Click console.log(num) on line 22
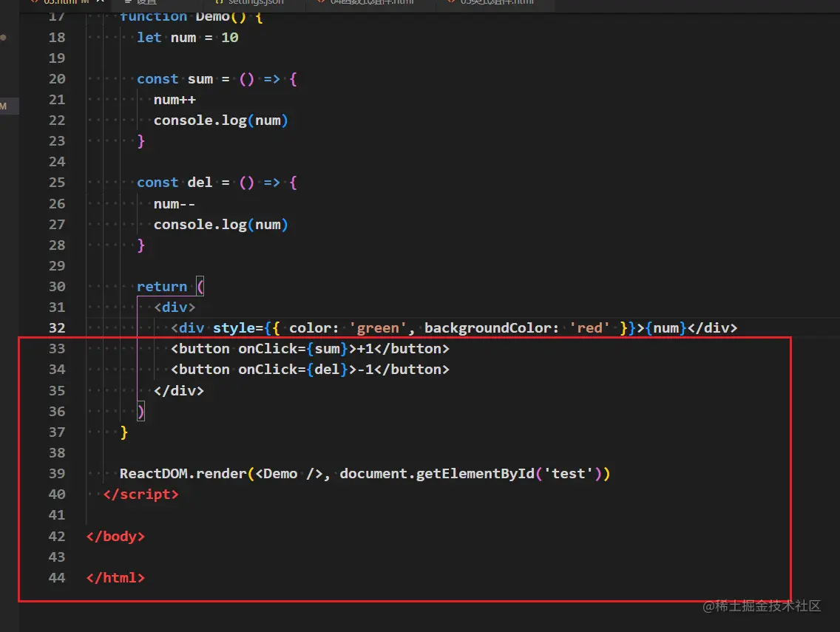The height and width of the screenshot is (632, 840). (x=220, y=120)
